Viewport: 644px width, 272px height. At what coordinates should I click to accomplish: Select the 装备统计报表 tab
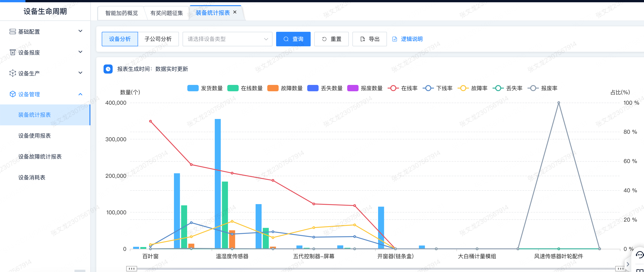(x=213, y=13)
